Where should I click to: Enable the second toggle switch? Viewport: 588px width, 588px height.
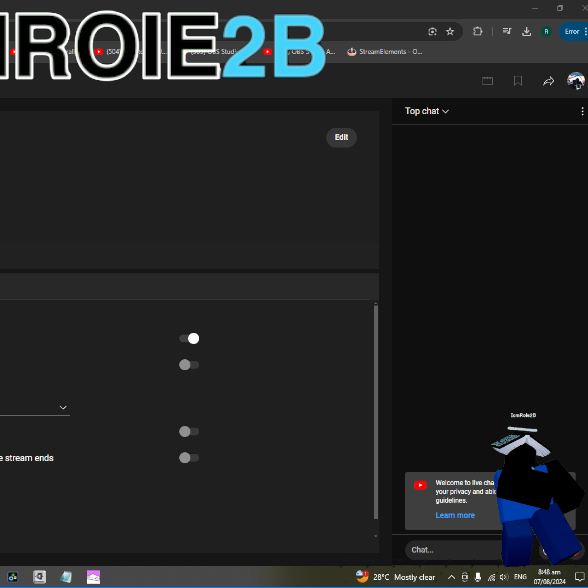(x=189, y=364)
